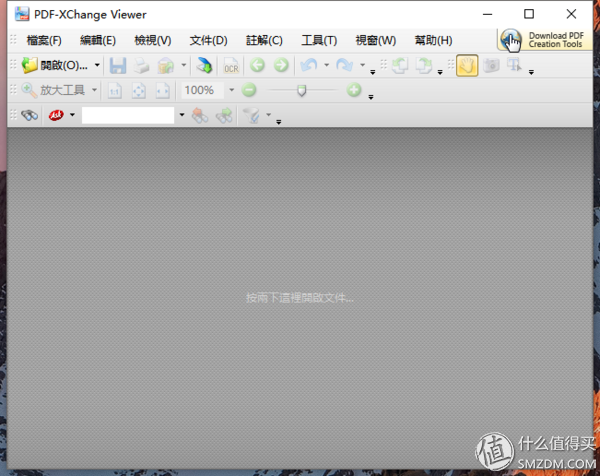This screenshot has width=600, height=476.
Task: Click the scan document icon
Action: 204,65
